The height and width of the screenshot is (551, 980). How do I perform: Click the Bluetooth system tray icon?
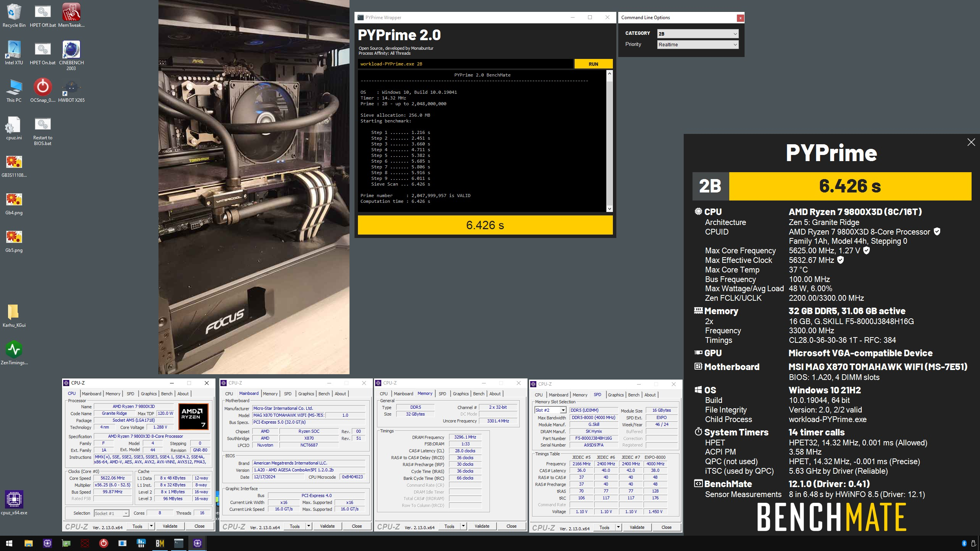[x=964, y=543]
